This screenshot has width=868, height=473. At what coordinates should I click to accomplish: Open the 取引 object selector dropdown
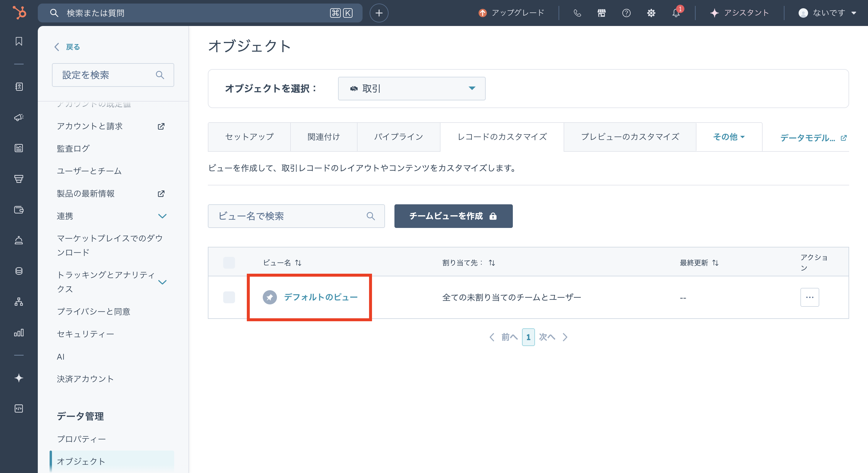pyautogui.click(x=412, y=89)
